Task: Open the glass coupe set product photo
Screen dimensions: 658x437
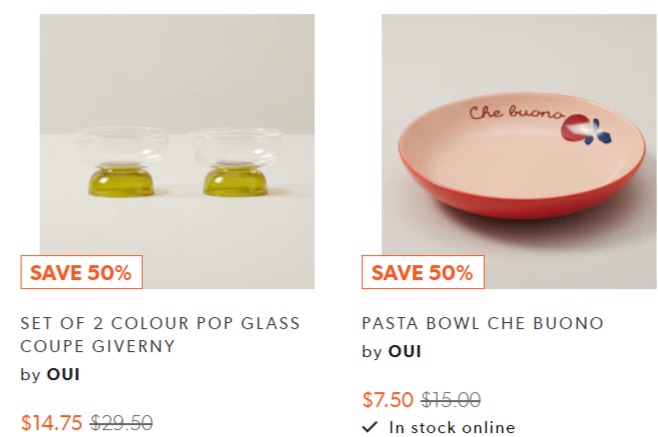Action: pos(177,151)
